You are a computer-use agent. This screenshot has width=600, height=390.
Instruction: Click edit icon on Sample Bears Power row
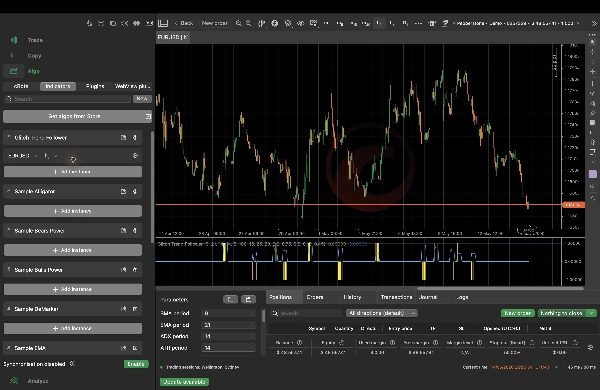(x=123, y=231)
